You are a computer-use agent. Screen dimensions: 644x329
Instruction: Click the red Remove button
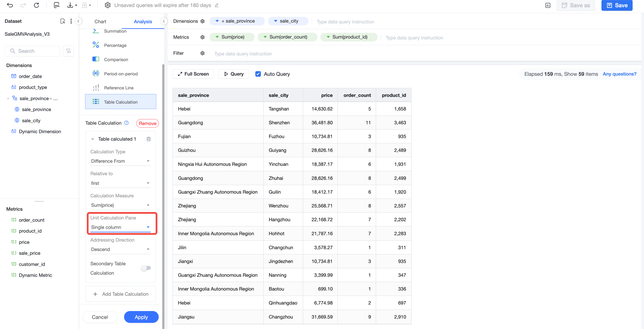pyautogui.click(x=148, y=123)
